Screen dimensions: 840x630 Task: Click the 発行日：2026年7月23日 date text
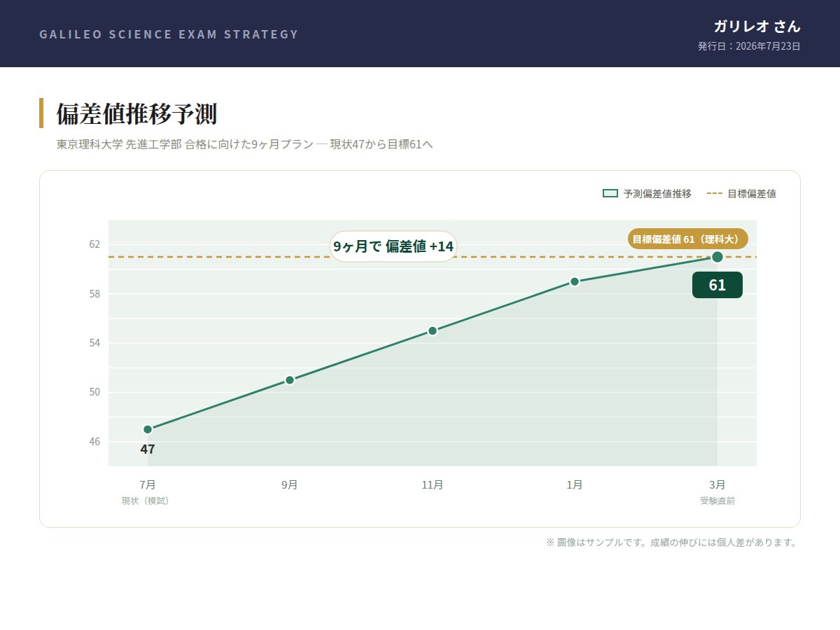(x=749, y=46)
